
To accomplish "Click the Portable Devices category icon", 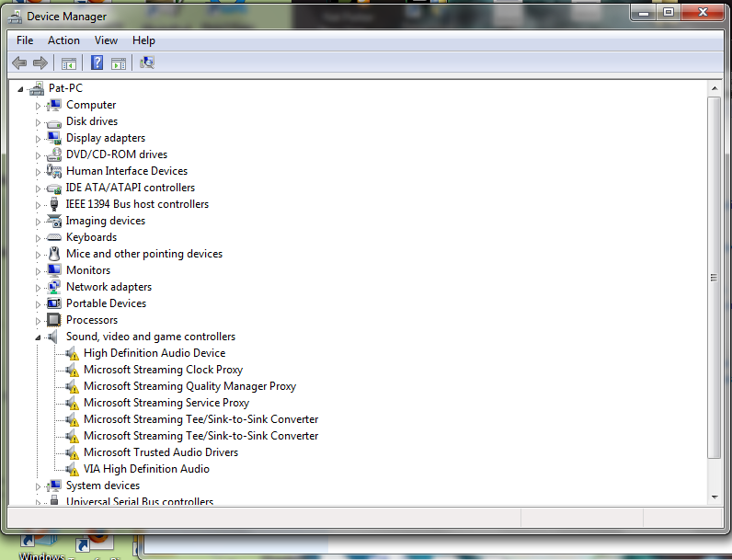I will point(54,303).
